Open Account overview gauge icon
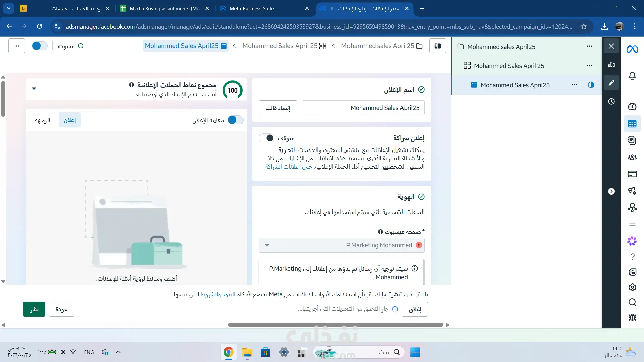This screenshot has height=362, width=644. click(632, 107)
